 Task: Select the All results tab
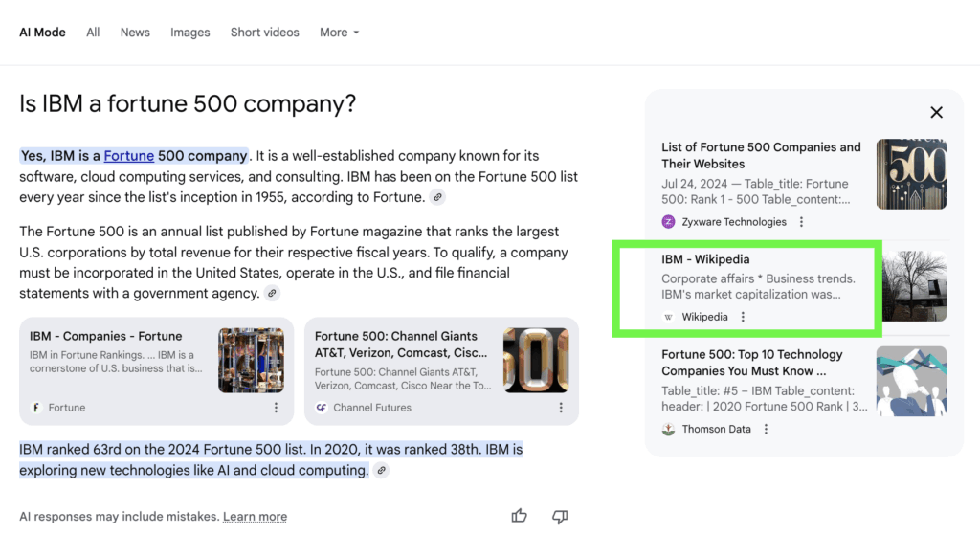(x=93, y=33)
